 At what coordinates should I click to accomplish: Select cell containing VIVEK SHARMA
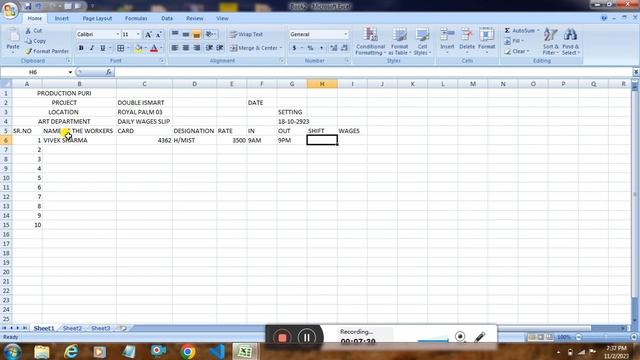79,140
